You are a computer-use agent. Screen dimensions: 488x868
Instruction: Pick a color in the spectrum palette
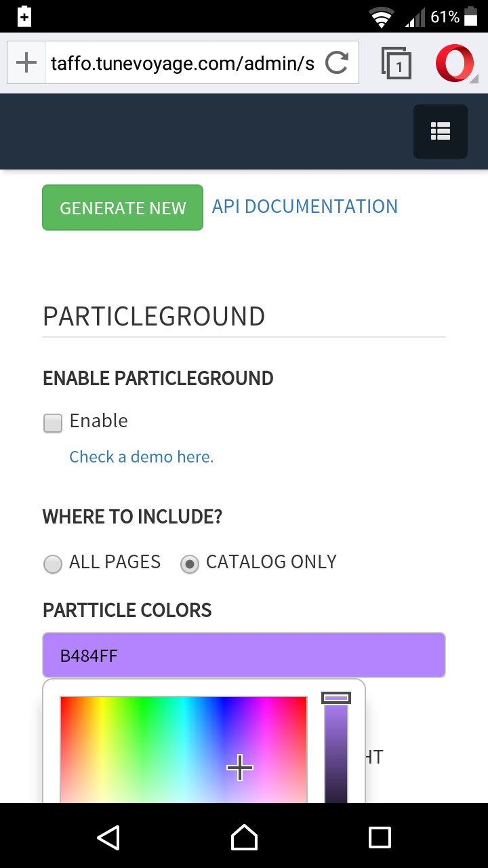tap(183, 746)
